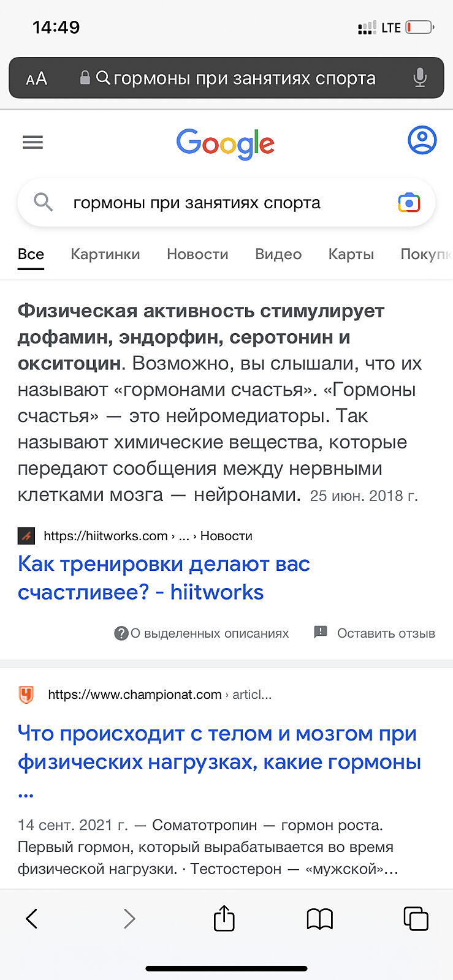Tap the Google Lens camera icon
The height and width of the screenshot is (980, 453).
[x=409, y=203]
